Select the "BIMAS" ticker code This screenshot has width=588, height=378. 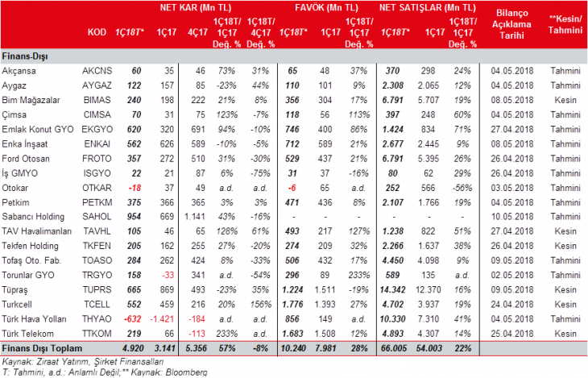[x=97, y=100]
